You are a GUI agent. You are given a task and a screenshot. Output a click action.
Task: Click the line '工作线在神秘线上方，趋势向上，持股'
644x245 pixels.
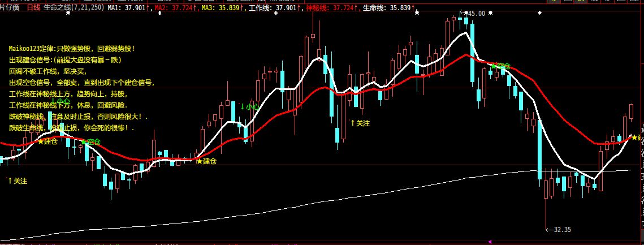[x=68, y=94]
